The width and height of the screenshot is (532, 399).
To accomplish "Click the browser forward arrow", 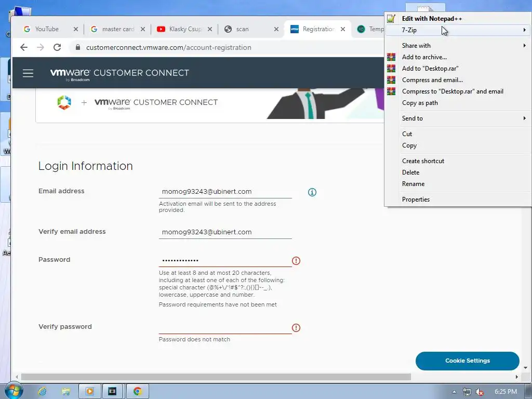I will (41, 47).
